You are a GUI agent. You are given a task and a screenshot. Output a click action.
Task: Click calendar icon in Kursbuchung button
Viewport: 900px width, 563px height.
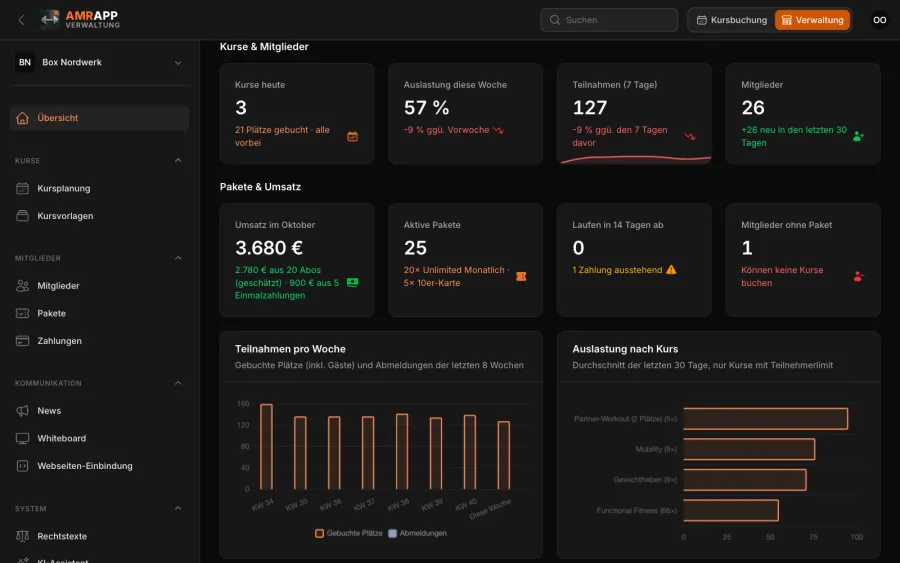pos(701,20)
